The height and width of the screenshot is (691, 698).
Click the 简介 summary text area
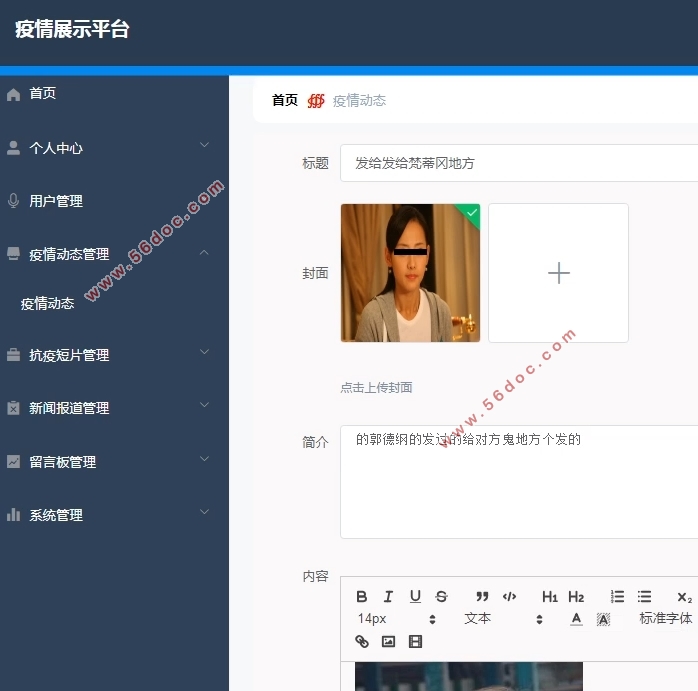pyautogui.click(x=519, y=482)
